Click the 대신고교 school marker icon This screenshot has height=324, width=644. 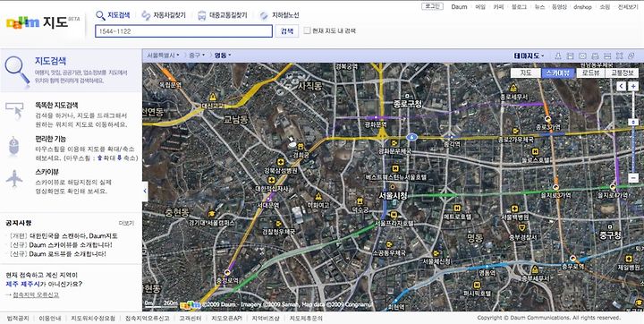(x=212, y=97)
